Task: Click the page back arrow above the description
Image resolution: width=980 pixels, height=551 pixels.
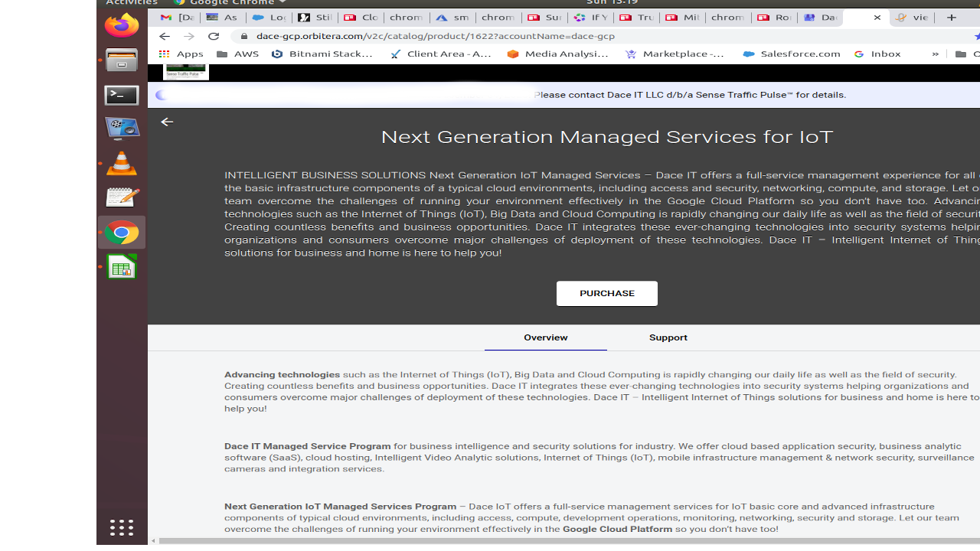Action: (167, 122)
